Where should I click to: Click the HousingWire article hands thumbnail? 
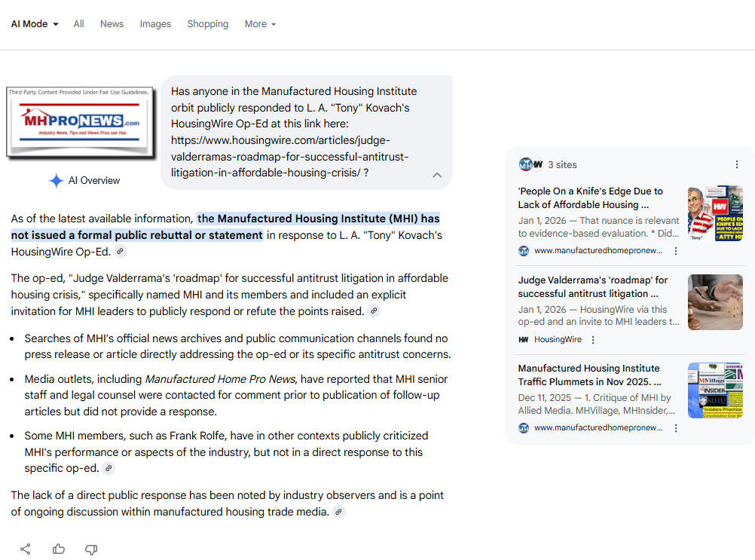click(715, 301)
